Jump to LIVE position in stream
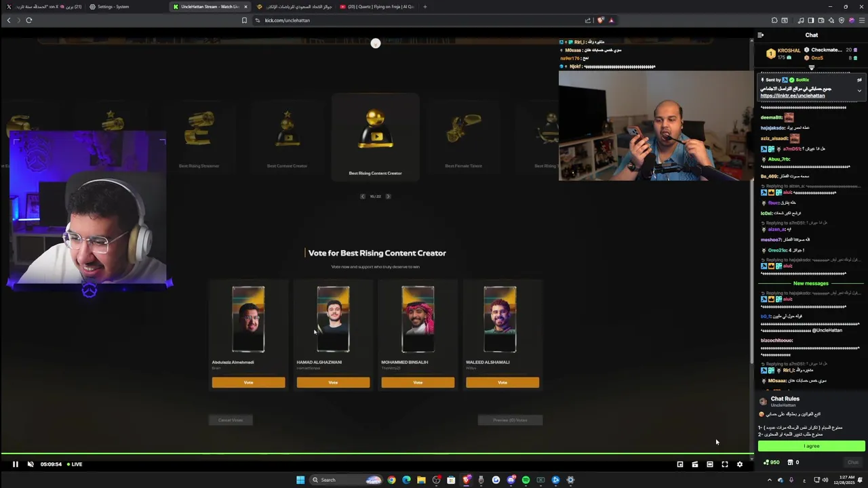This screenshot has height=488, width=868. (75, 464)
